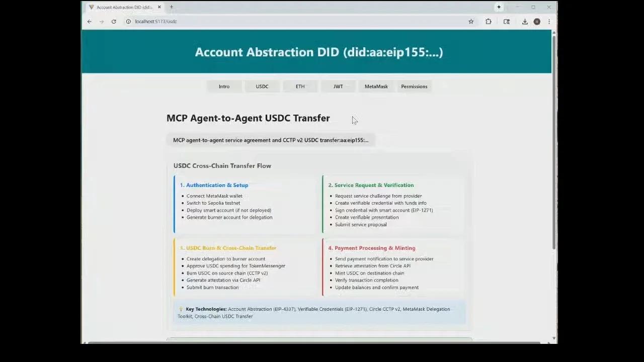Open the browser Extensions puzzle icon
This screenshot has height=362, width=644.
click(488, 22)
